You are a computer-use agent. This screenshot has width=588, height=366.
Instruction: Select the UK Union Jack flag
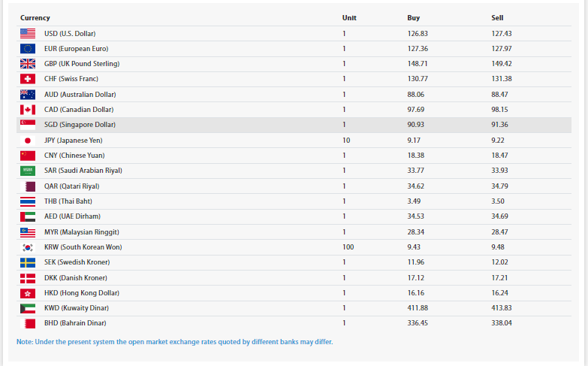pyautogui.click(x=28, y=64)
